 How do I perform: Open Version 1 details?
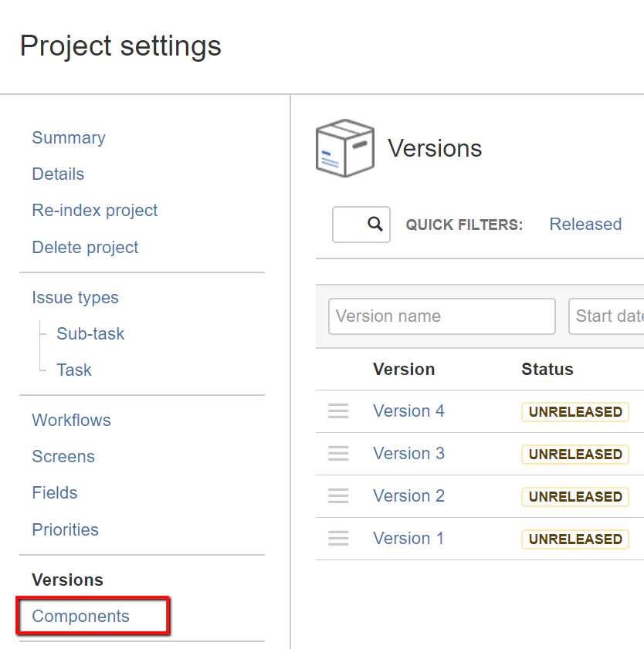click(408, 538)
